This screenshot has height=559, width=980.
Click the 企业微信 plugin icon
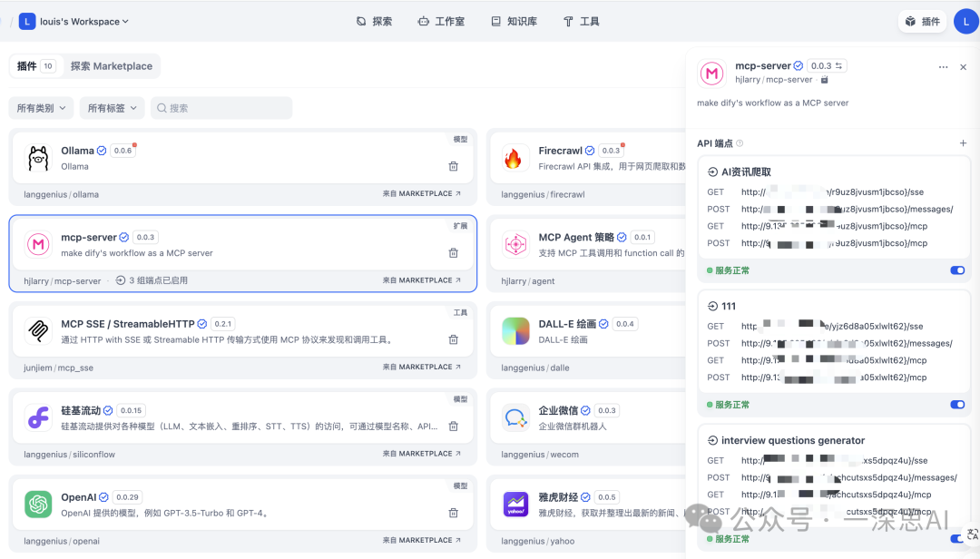click(515, 418)
